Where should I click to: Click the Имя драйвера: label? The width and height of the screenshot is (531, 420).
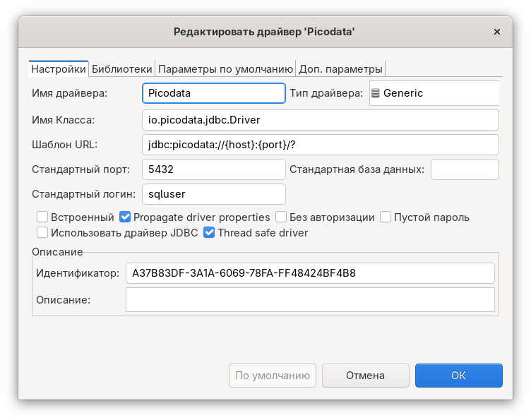69,93
